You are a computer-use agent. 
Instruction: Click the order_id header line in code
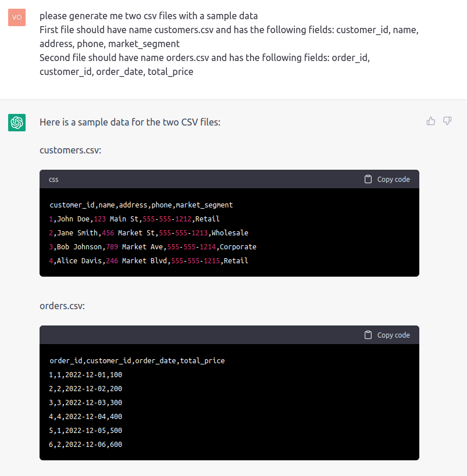pos(137,361)
